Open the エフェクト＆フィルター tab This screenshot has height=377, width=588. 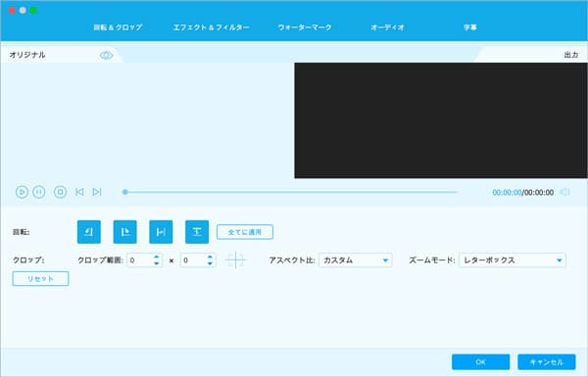click(x=211, y=27)
